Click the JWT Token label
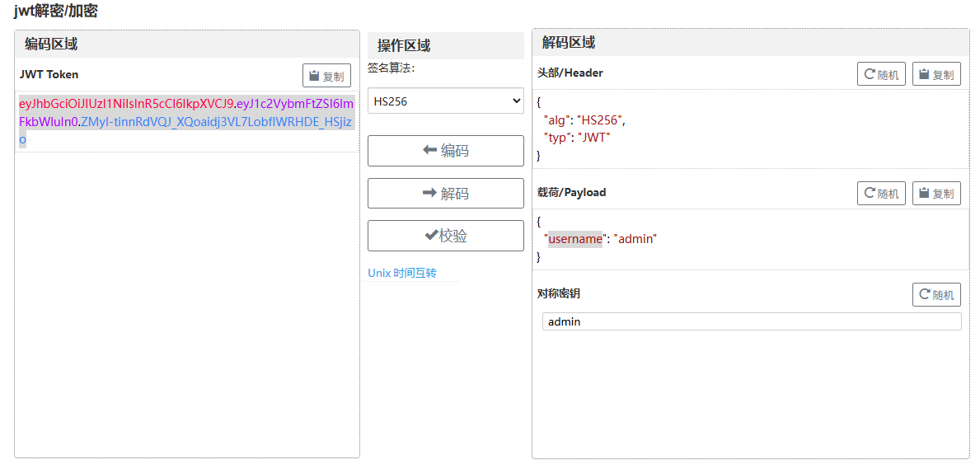This screenshot has height=464, width=980. click(x=49, y=74)
